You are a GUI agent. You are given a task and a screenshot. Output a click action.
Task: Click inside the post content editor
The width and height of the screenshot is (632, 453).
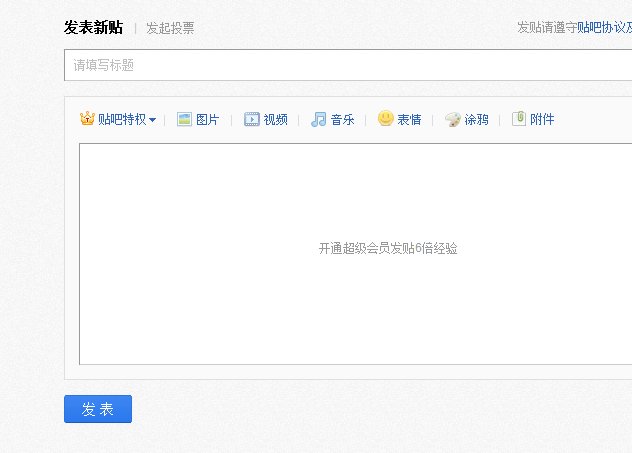[356, 254]
